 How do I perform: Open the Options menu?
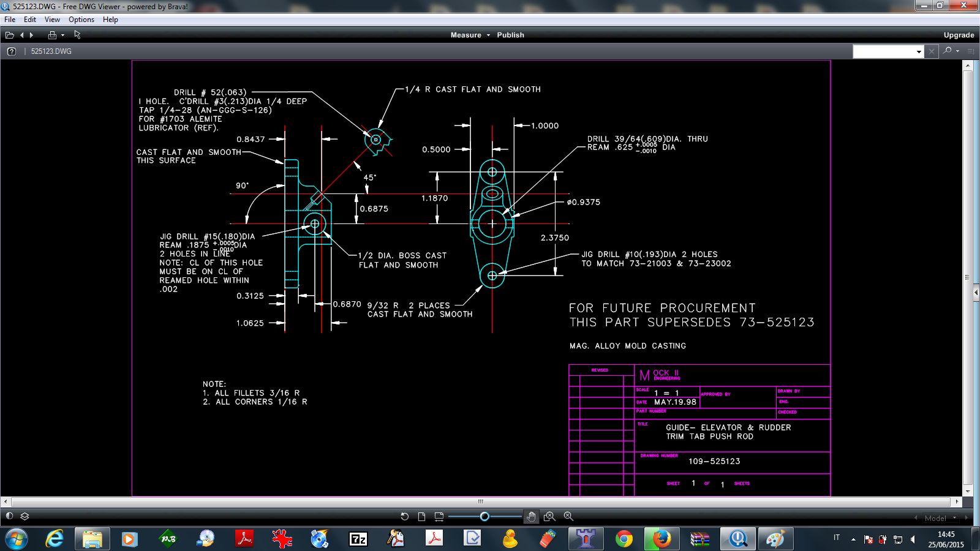[81, 20]
